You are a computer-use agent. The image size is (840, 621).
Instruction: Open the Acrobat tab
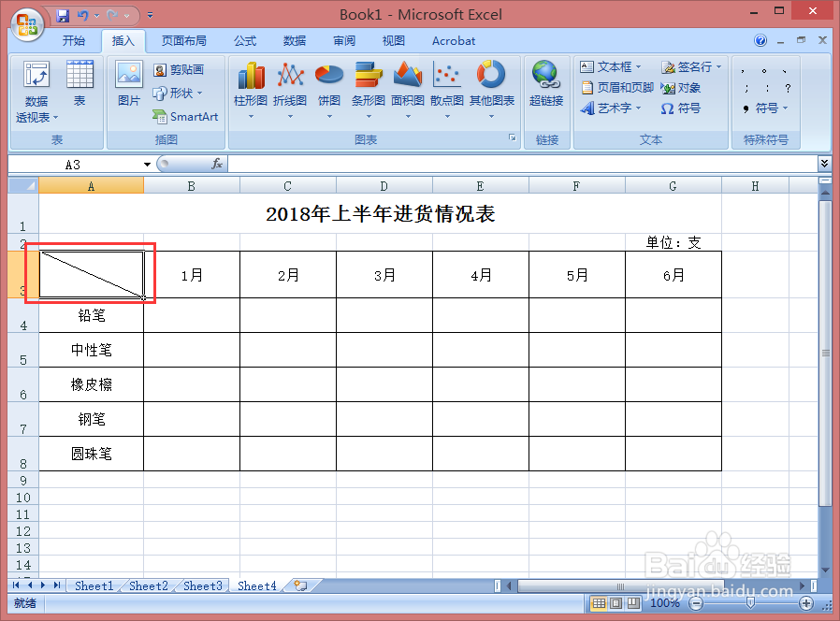click(x=454, y=41)
